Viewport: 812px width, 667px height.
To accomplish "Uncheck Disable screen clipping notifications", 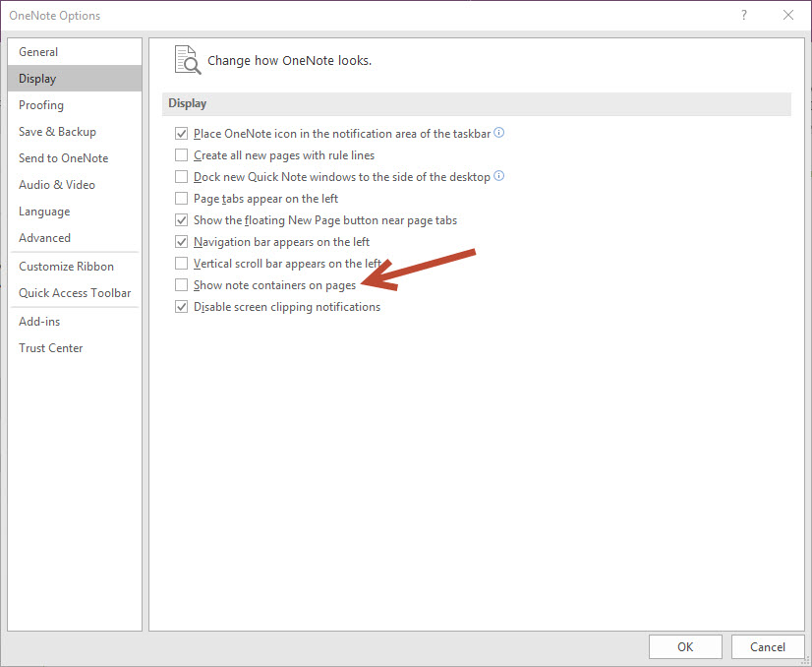I will [x=181, y=307].
